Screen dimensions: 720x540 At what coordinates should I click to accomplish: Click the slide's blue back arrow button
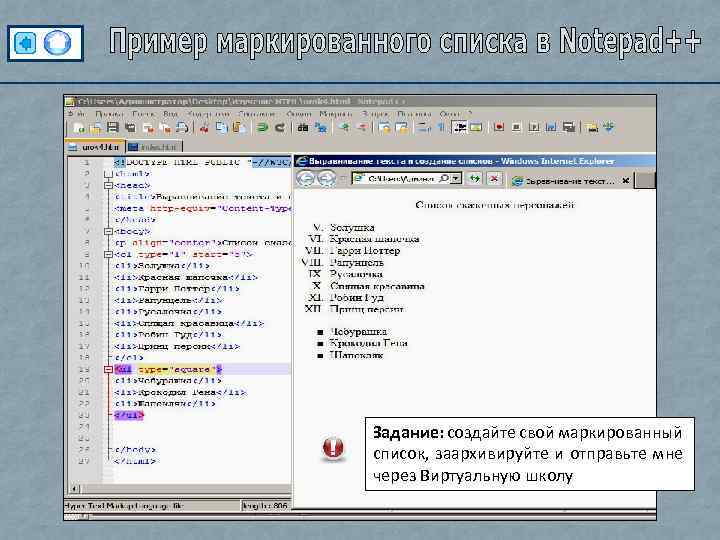click(x=26, y=43)
